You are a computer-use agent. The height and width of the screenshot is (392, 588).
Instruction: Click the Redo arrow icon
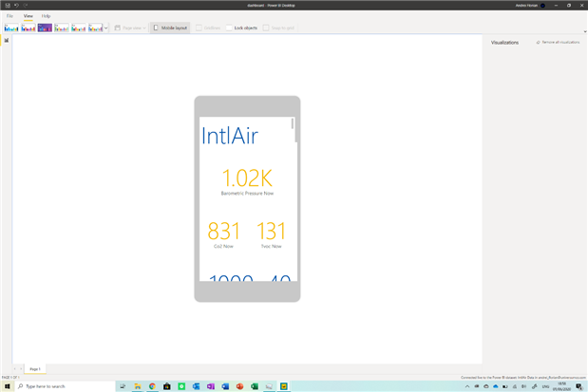pos(26,5)
